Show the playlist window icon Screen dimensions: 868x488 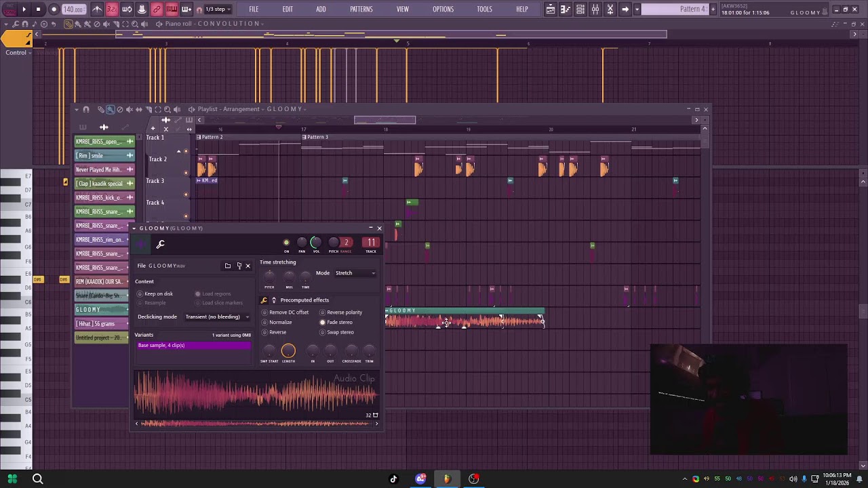tap(551, 9)
